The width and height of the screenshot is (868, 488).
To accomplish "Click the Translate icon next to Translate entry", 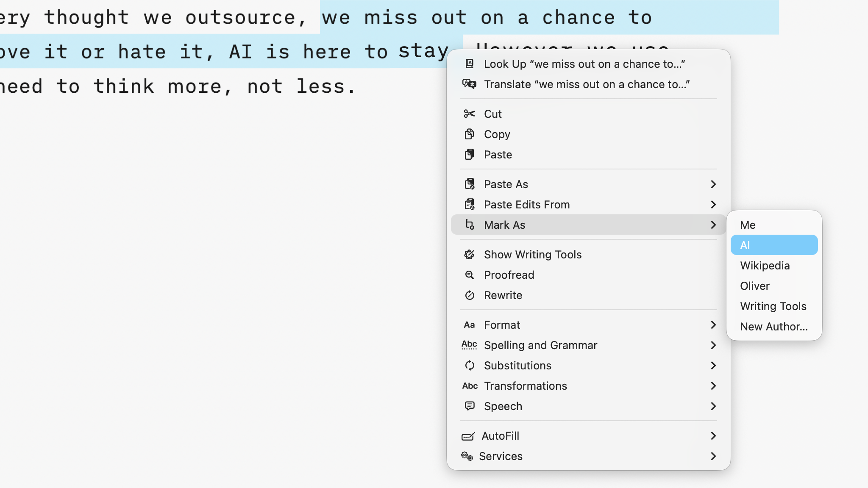I will pos(469,84).
